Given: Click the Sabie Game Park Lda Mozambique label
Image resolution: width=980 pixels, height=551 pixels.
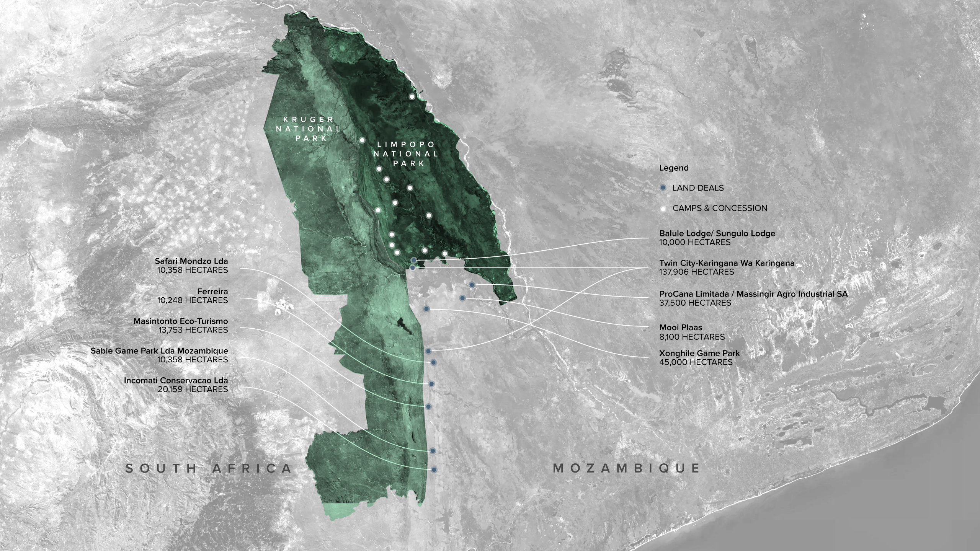Looking at the screenshot, I should point(159,351).
